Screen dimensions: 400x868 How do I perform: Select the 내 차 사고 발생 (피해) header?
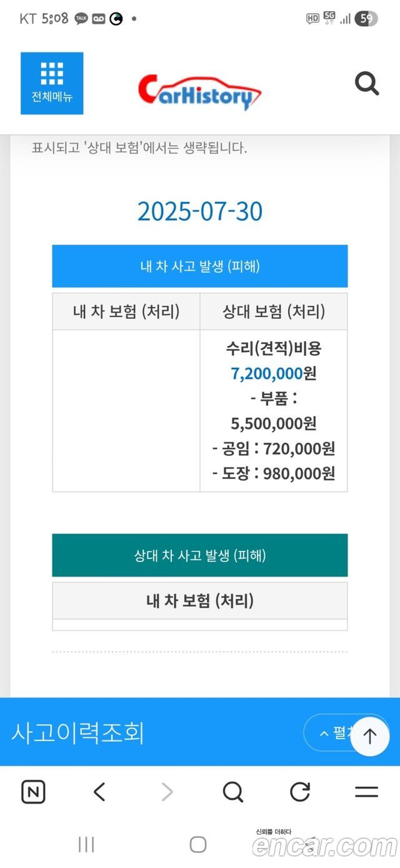tap(200, 266)
